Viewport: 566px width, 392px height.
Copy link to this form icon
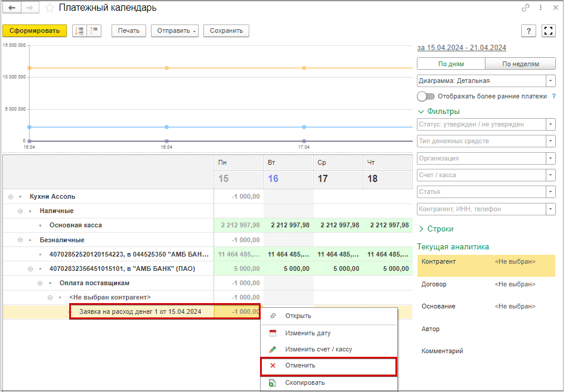coord(525,8)
